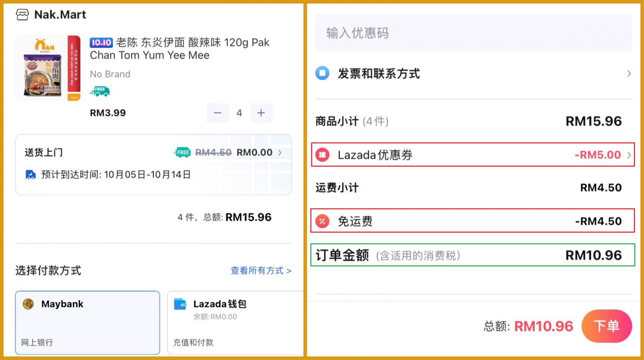Screen dimensions: 644x360
Task: Open the view all payment methods link
Action: 261,271
